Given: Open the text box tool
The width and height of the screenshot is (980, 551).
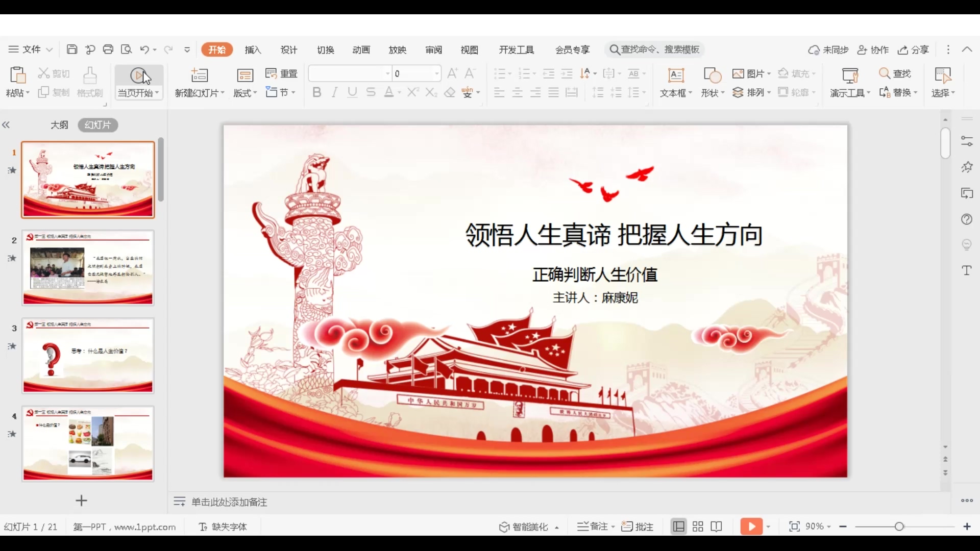Looking at the screenshot, I should pos(676,76).
